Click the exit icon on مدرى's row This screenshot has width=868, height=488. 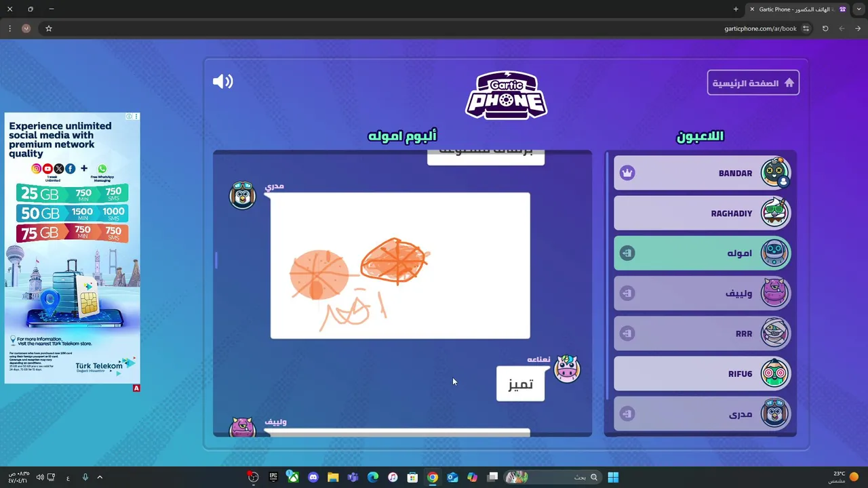point(627,413)
